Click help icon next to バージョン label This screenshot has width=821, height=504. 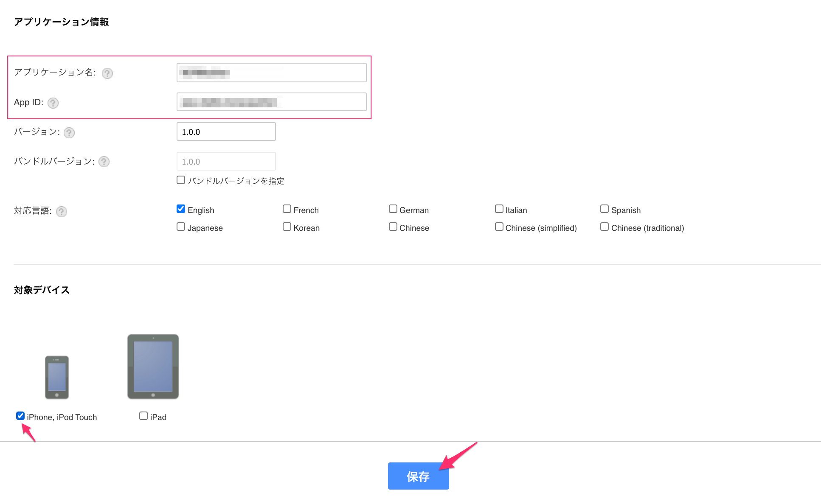point(69,133)
